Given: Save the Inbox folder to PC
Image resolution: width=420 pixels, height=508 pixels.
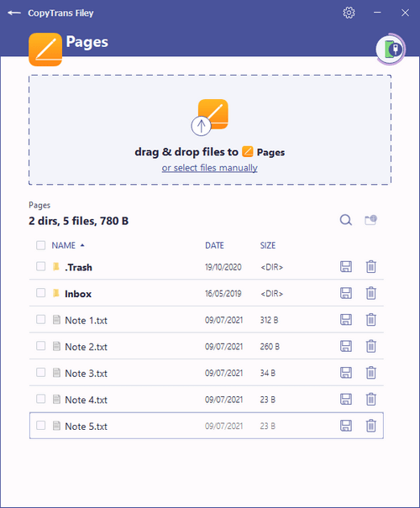Looking at the screenshot, I should [x=346, y=293].
